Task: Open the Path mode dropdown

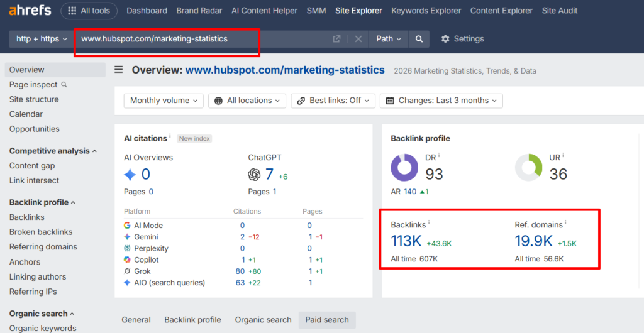Action: click(x=389, y=39)
